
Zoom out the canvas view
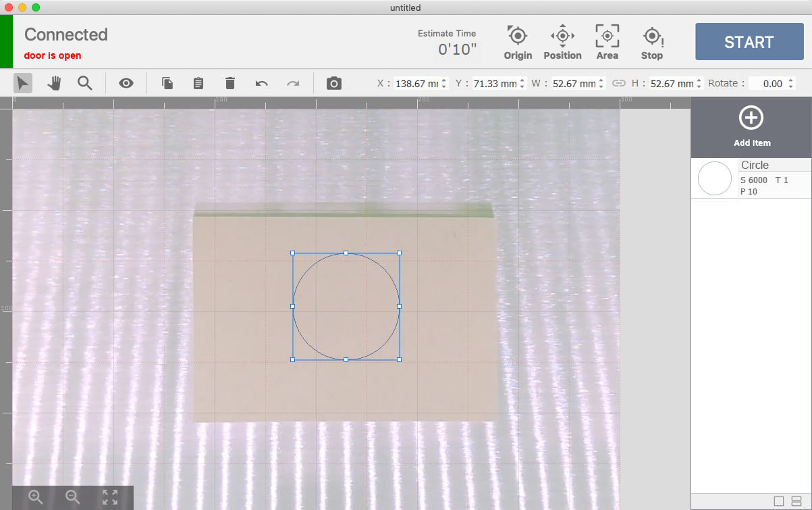pos(73,498)
